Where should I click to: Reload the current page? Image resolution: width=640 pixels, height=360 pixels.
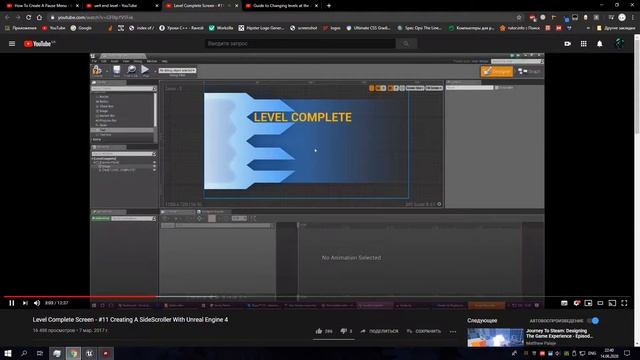click(x=29, y=17)
